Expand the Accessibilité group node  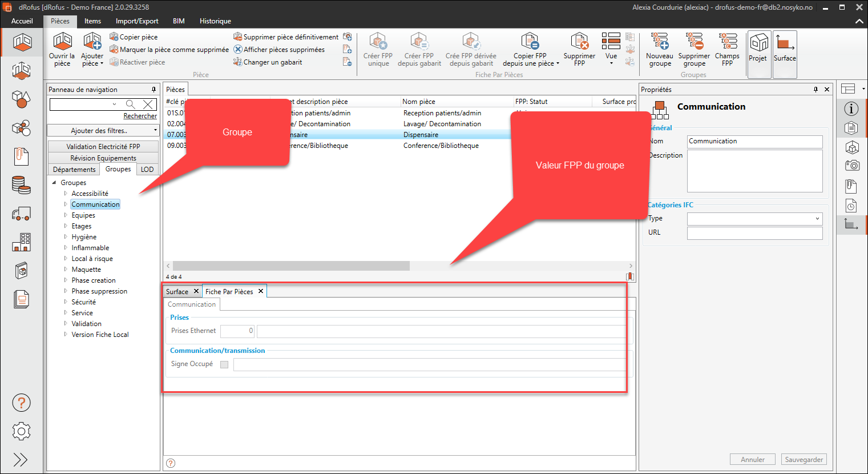66,194
